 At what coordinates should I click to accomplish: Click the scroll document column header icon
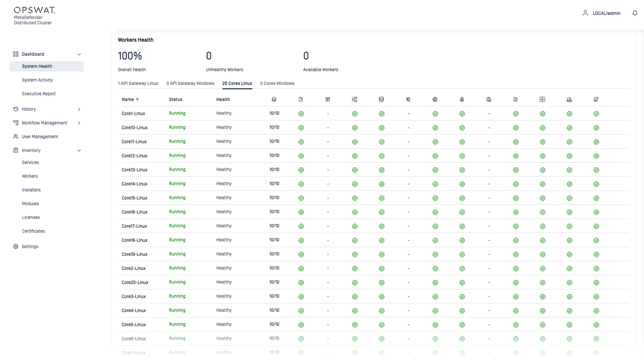(x=596, y=99)
